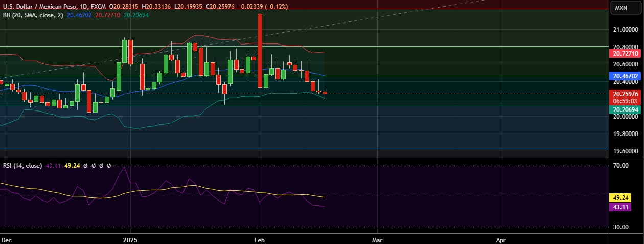Click the open value O20.28315
644x244 pixels.
pos(125,7)
